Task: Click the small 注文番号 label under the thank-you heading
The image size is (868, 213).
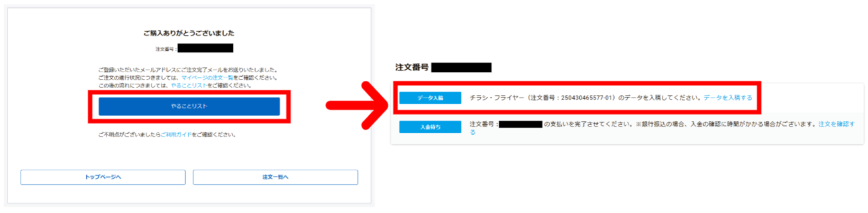Action: [166, 49]
